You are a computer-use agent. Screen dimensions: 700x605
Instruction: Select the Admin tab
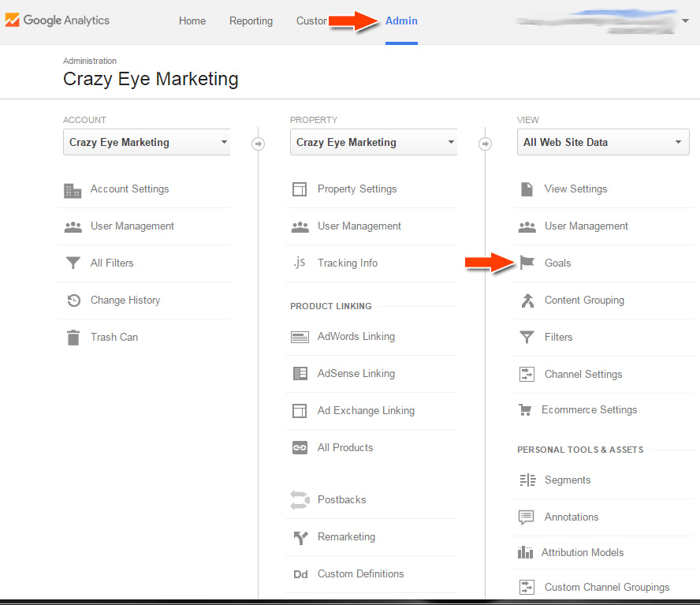[401, 21]
